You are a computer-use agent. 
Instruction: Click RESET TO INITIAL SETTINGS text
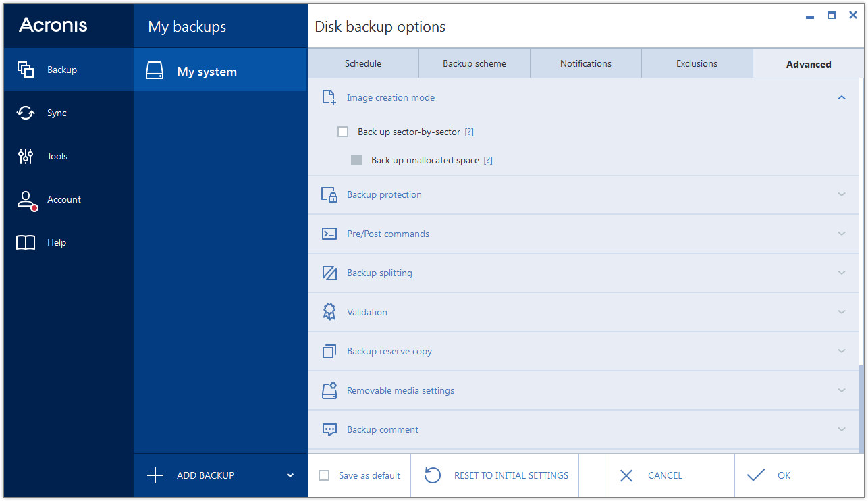pyautogui.click(x=511, y=475)
